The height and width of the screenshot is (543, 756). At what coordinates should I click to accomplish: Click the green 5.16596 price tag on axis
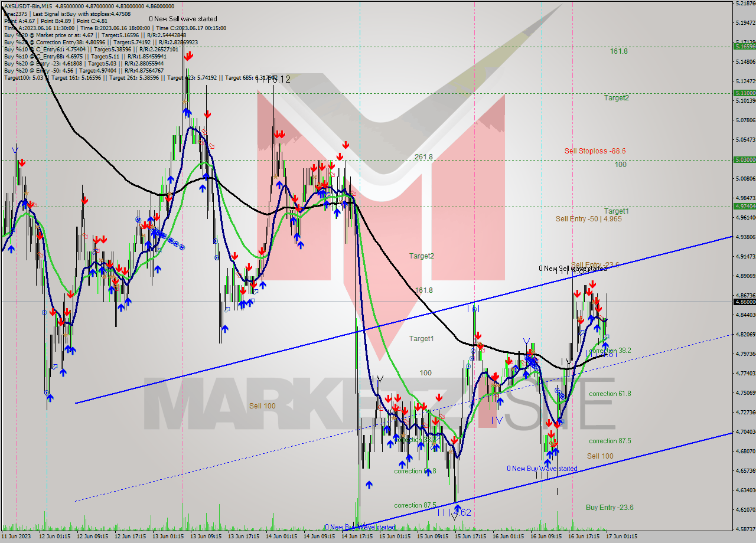pos(744,46)
